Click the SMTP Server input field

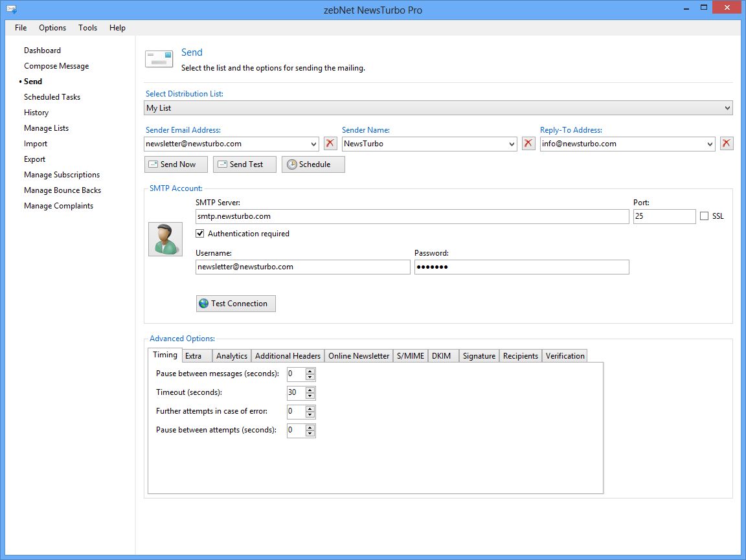click(x=412, y=216)
